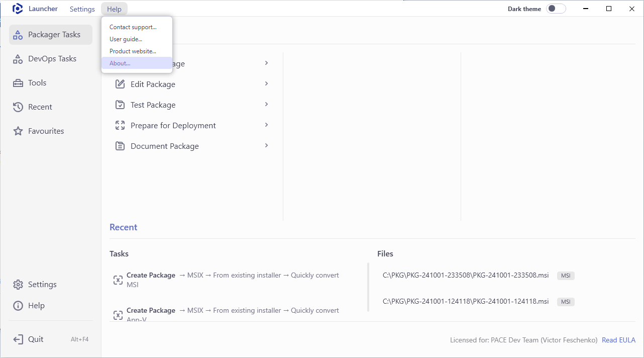
Task: Expand the Document Package chevron
Action: coord(266,145)
